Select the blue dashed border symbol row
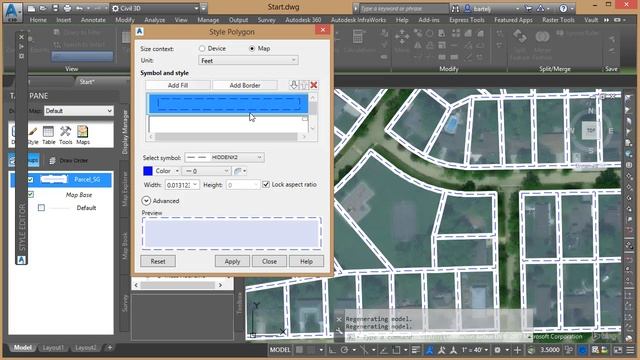Viewport: 640px width, 360px height. [x=228, y=104]
